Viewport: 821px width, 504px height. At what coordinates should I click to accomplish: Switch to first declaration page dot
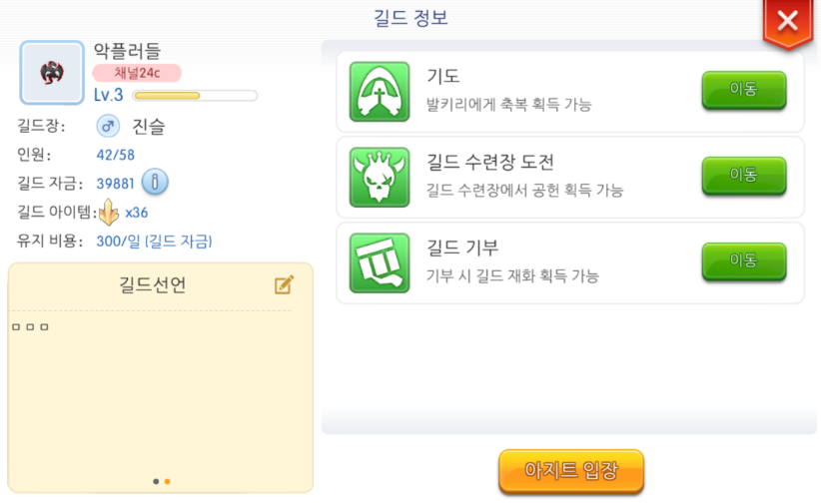(156, 481)
